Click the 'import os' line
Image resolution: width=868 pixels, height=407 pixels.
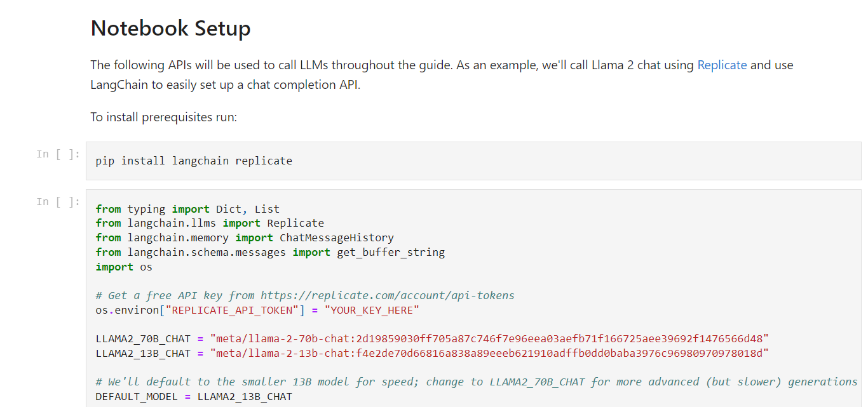[x=124, y=267]
